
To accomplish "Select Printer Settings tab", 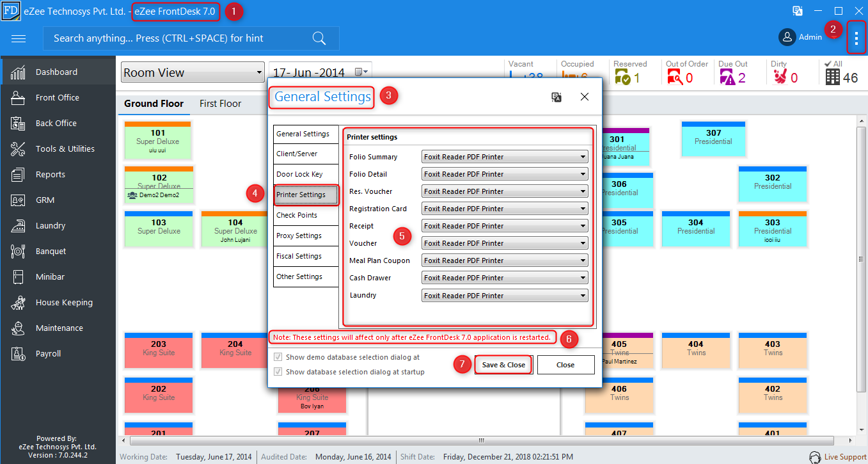I will pos(306,195).
